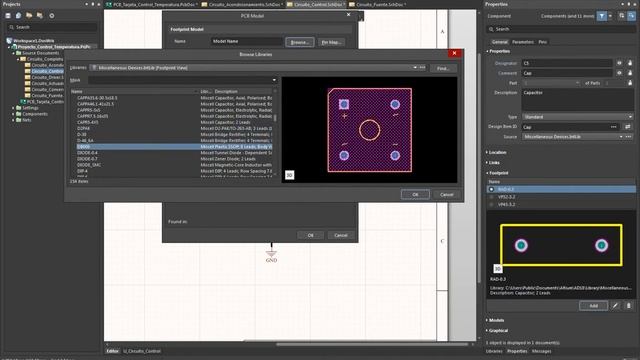Open the Circuito_Fuente.SchDoc document tab

(x=377, y=4)
